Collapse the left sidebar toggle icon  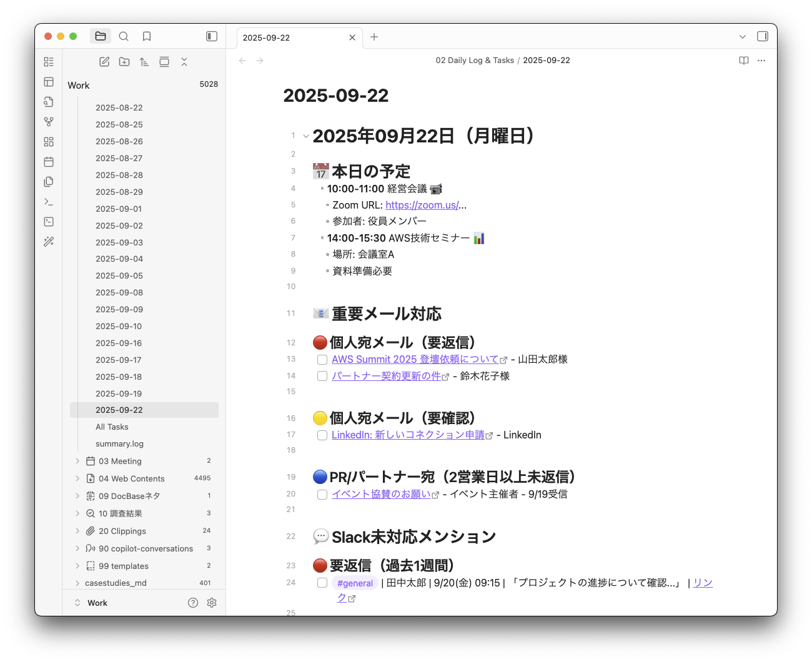[212, 36]
